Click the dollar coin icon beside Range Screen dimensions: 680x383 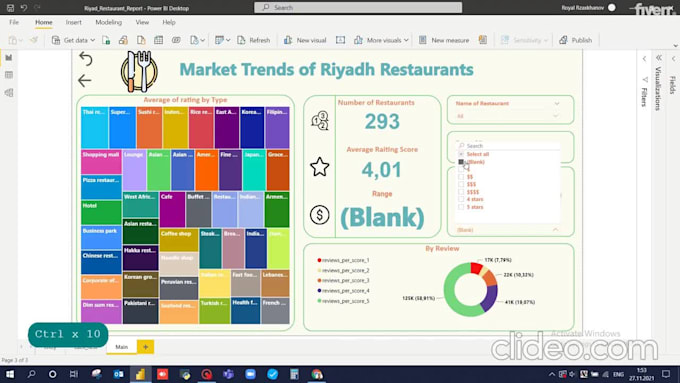tap(320, 215)
